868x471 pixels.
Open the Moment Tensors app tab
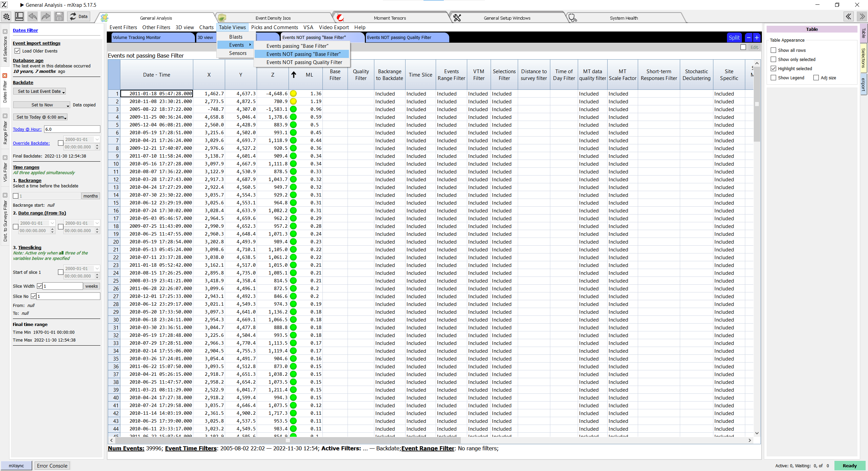[390, 18]
